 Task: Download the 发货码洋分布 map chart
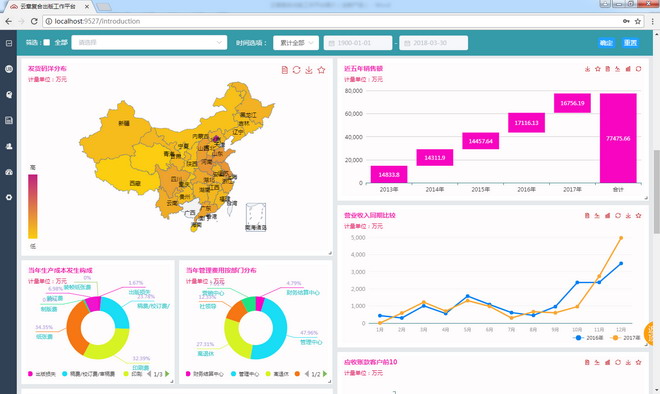309,70
